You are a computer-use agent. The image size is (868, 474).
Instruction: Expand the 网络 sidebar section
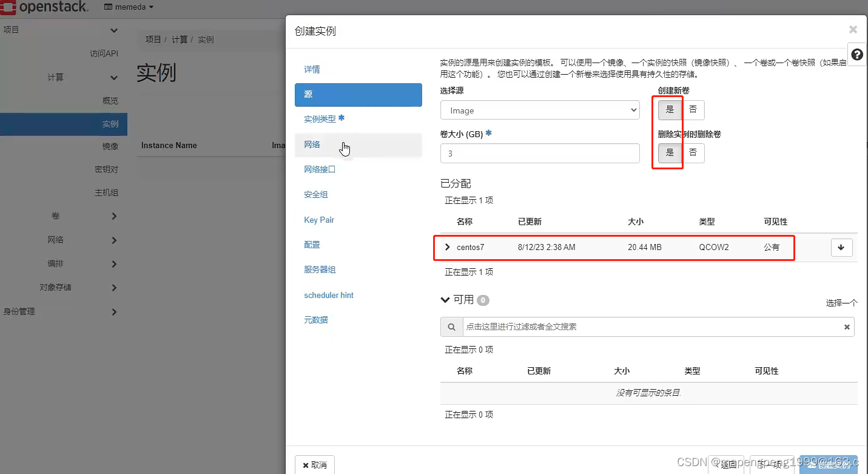click(x=114, y=240)
